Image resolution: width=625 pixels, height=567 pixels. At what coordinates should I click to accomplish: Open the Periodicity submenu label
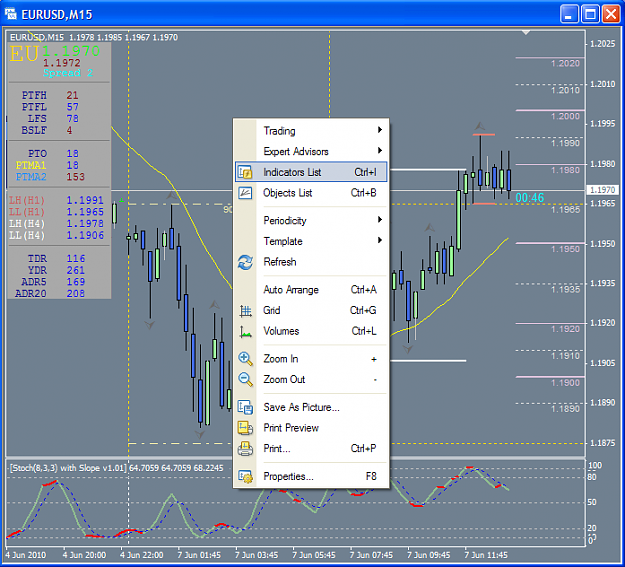pos(285,221)
